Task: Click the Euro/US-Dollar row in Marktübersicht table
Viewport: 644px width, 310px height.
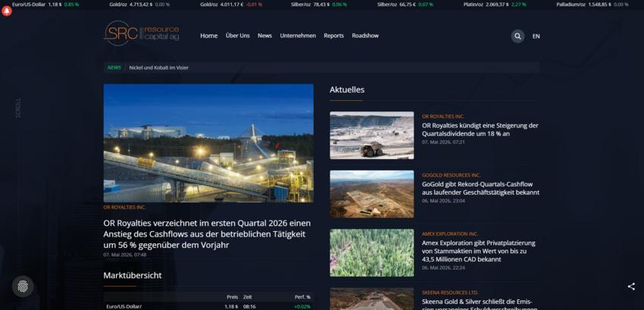Action: click(x=208, y=306)
